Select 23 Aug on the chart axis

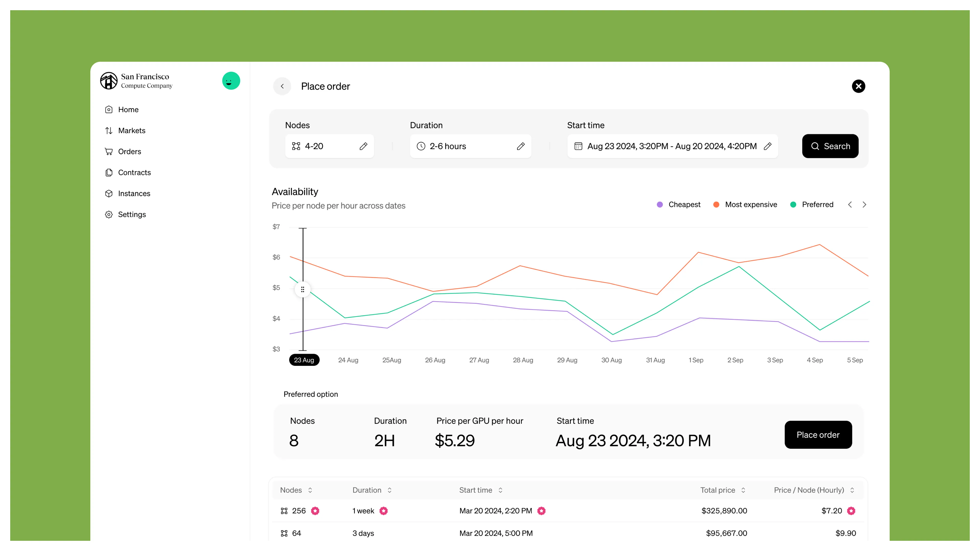click(304, 360)
